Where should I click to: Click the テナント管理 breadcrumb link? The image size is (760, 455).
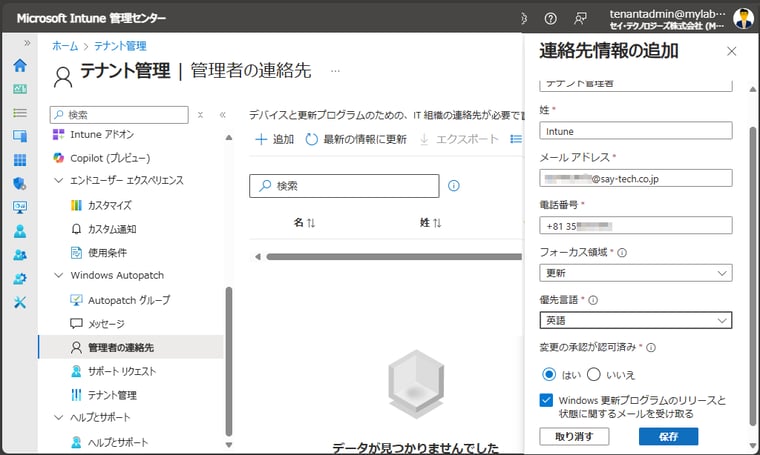pos(120,46)
